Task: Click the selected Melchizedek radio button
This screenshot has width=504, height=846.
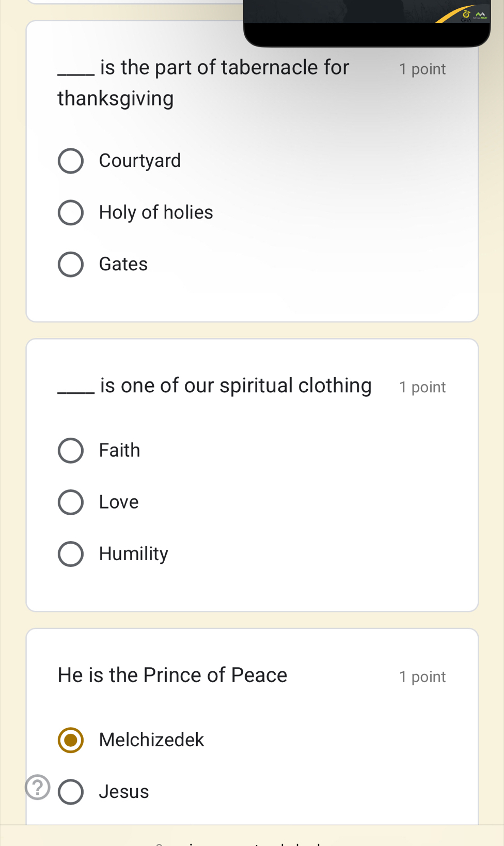Action: (71, 740)
